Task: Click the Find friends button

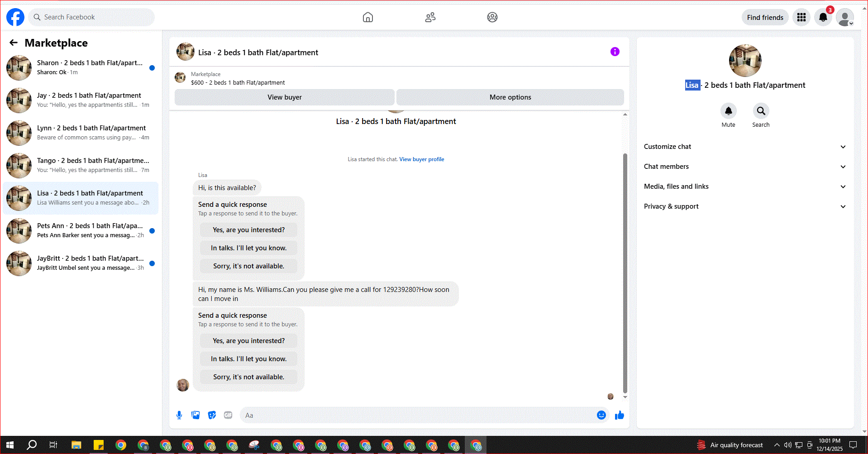Action: pyautogui.click(x=765, y=17)
